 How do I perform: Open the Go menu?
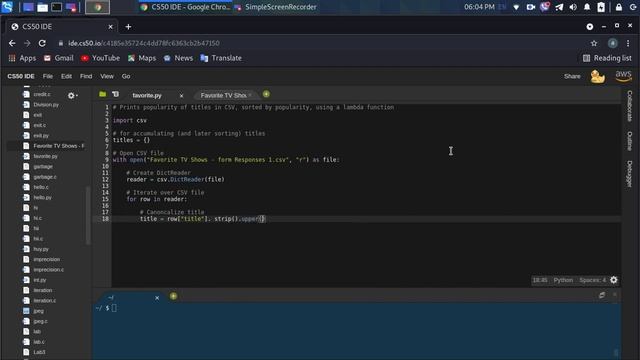126,76
